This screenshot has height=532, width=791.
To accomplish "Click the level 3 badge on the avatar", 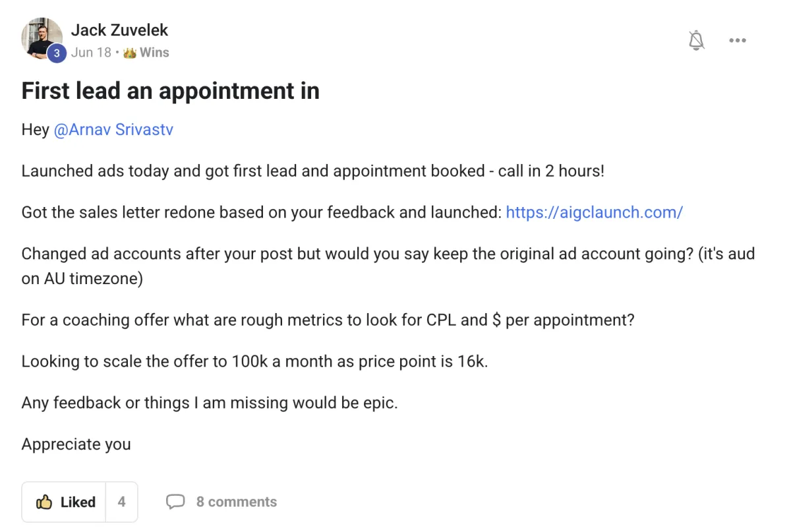I will click(x=56, y=54).
